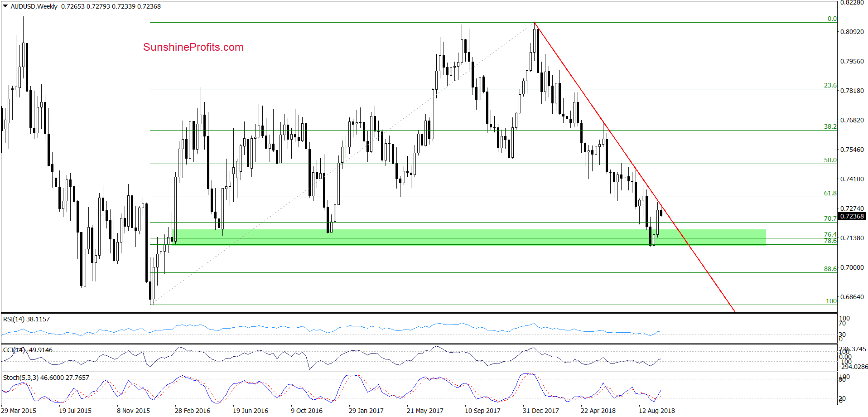Viewport: 868px width, 417px height.
Task: Click the triangle icon beside AUDUSD,Weekly
Action: pyautogui.click(x=5, y=6)
